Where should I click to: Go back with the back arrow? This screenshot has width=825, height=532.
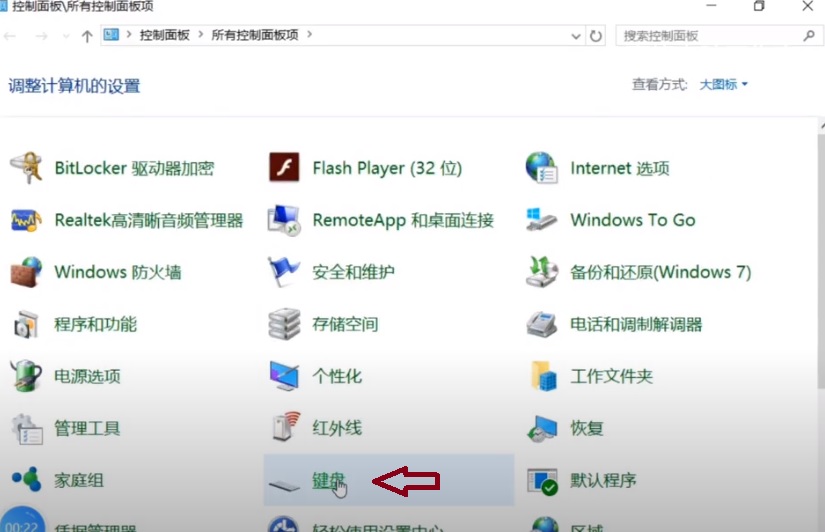point(10,36)
